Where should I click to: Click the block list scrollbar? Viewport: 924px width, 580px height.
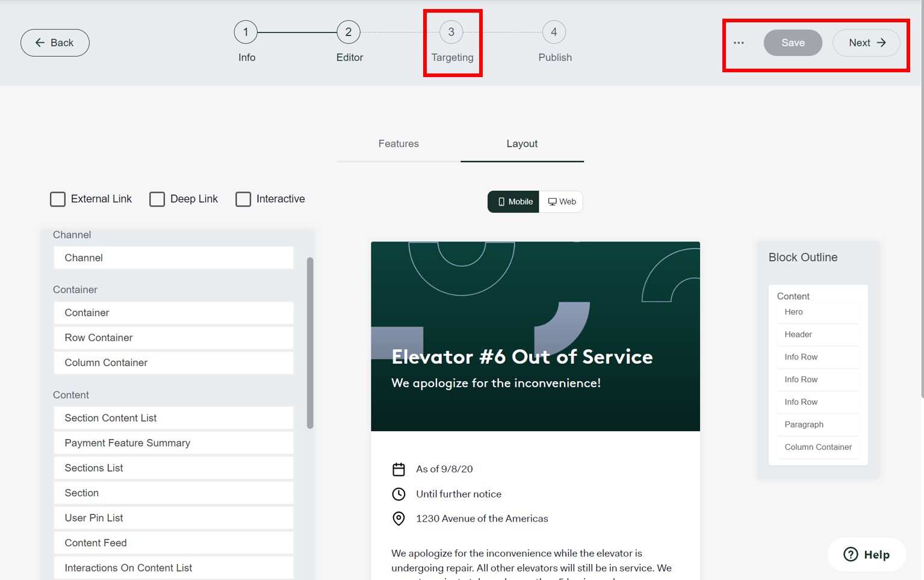[310, 343]
